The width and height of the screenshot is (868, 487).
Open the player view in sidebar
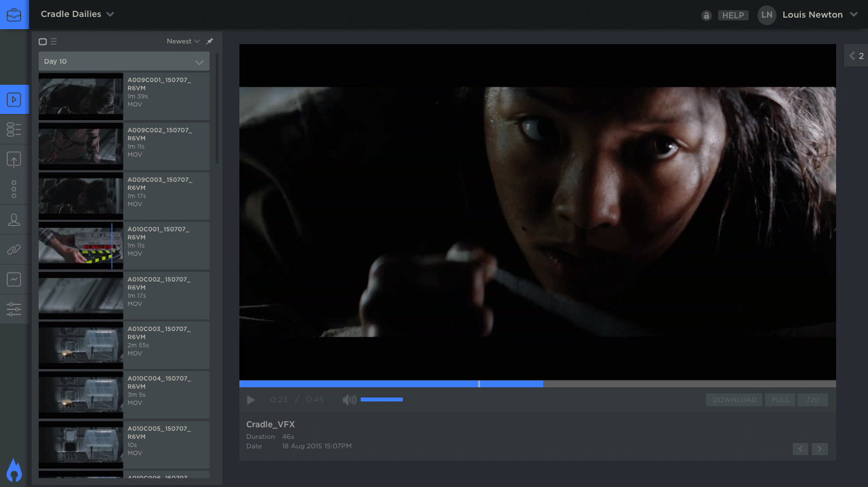click(x=14, y=100)
